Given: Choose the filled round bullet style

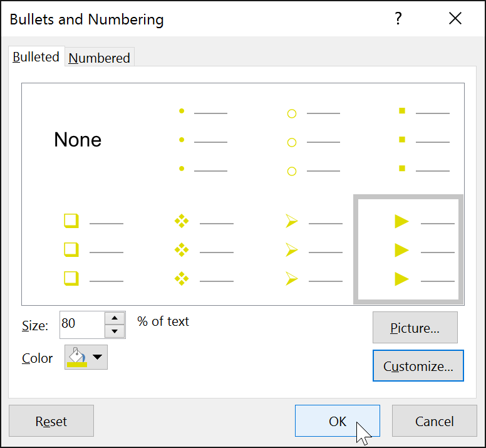Looking at the screenshot, I should pyautogui.click(x=204, y=140).
